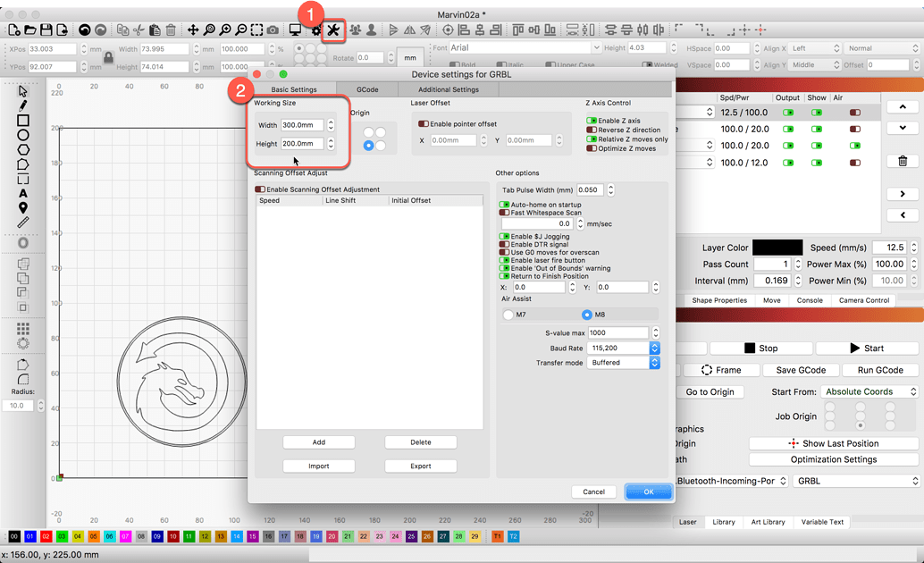Select the Measure ruler tool
924x563 pixels.
click(x=23, y=223)
